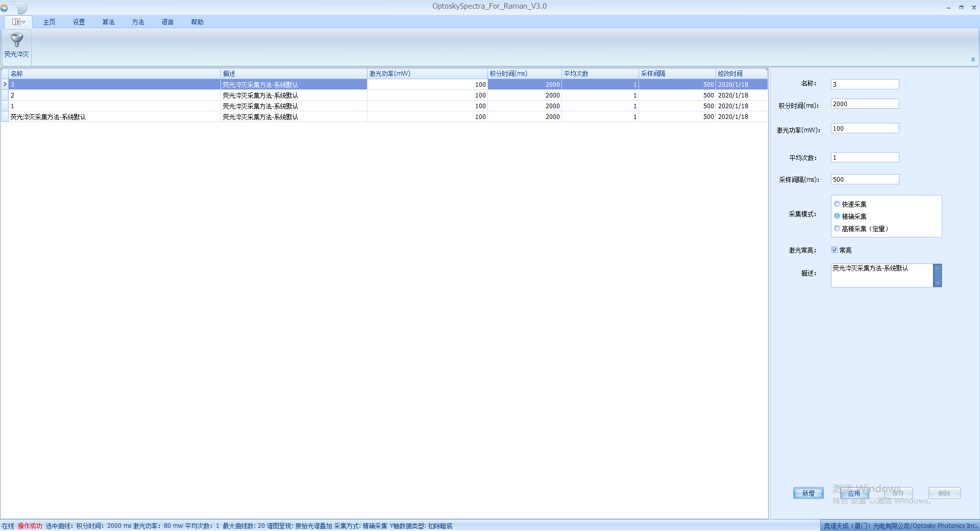Open the 设置 menu tab
This screenshot has width=980, height=531.
(x=79, y=22)
